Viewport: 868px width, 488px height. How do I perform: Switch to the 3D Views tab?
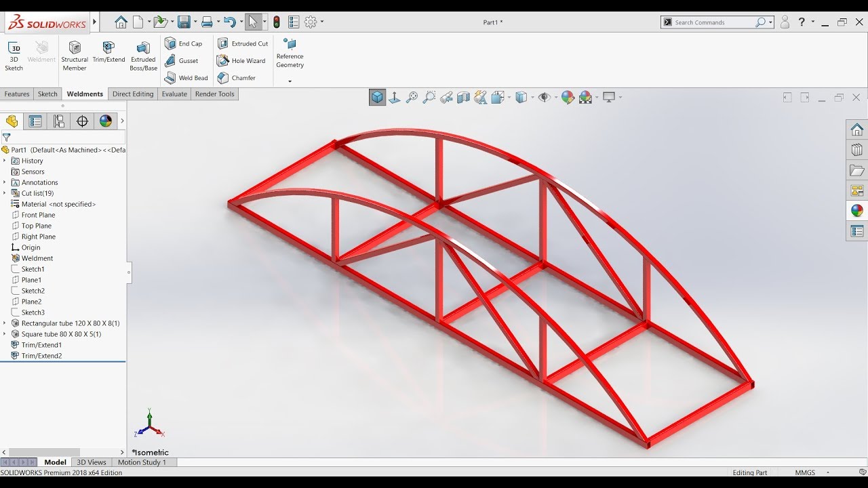(x=92, y=462)
